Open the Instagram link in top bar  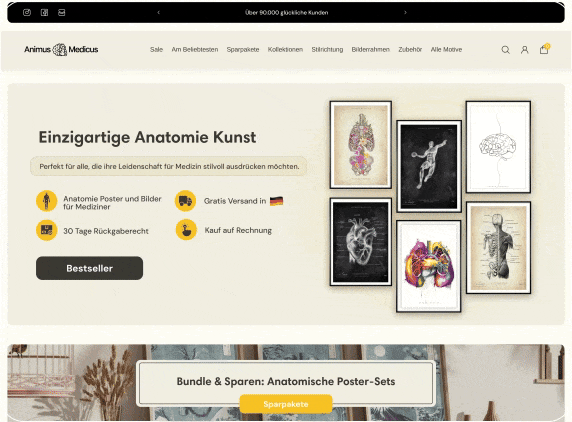(x=27, y=12)
